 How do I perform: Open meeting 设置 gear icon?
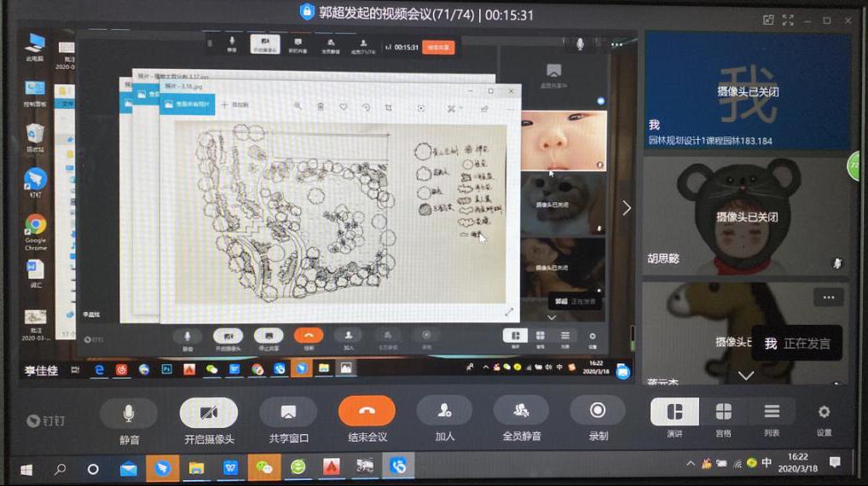824,412
